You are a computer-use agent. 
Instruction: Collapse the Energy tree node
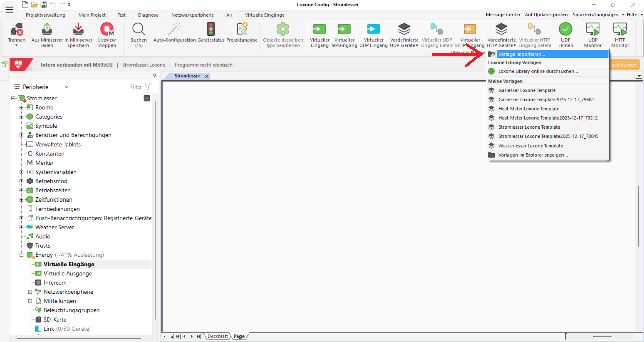click(21, 255)
